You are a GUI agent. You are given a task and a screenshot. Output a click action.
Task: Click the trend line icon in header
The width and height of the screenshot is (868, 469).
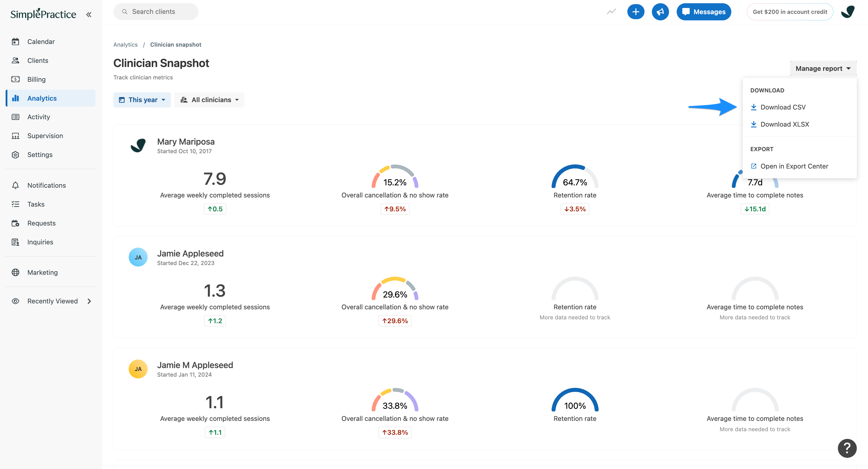(x=611, y=12)
